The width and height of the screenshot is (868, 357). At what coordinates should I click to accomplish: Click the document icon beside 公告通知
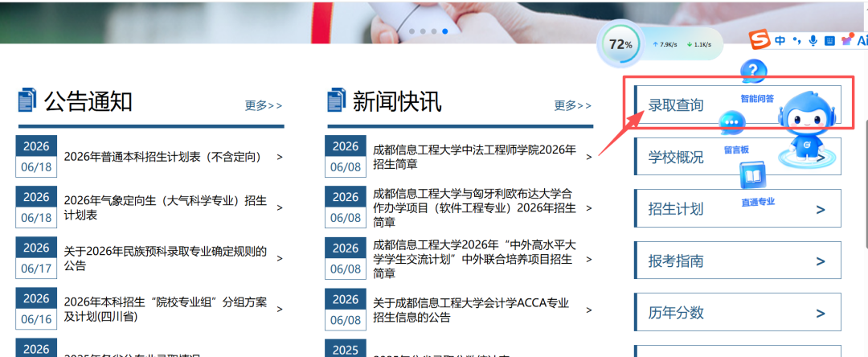[x=27, y=101]
